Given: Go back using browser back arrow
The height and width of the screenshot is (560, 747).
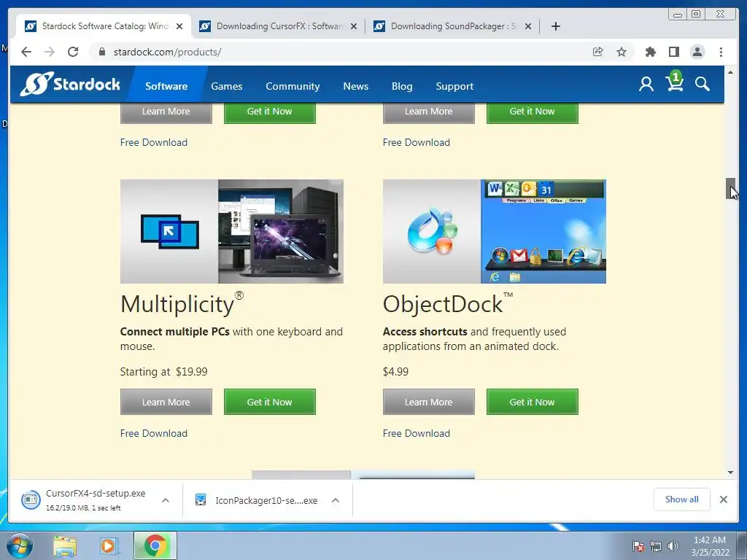Looking at the screenshot, I should 26,52.
